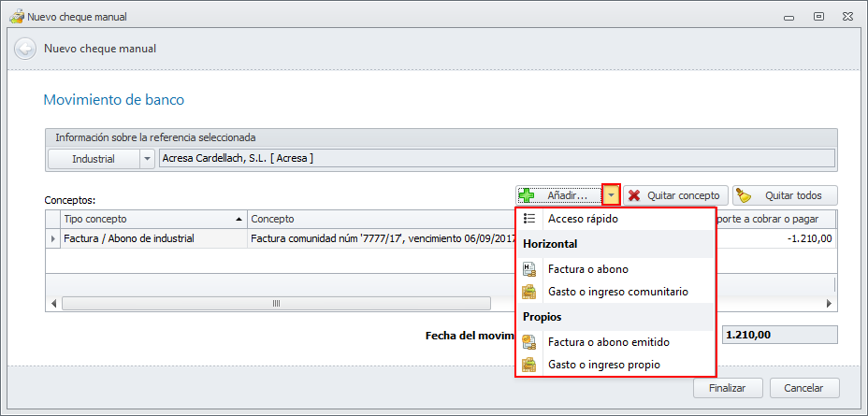Viewport: 868px width, 416px height.
Task: Click the Acresa Cardellach, S.L. reference field
Action: click(496, 159)
